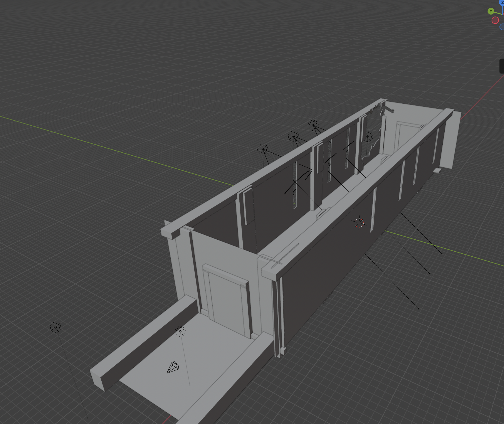
Task: Click the blue Z axis gizmo handle
Action: (502, 3)
